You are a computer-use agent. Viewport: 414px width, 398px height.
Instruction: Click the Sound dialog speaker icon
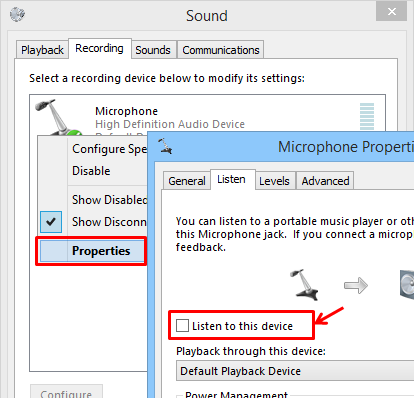(x=17, y=14)
